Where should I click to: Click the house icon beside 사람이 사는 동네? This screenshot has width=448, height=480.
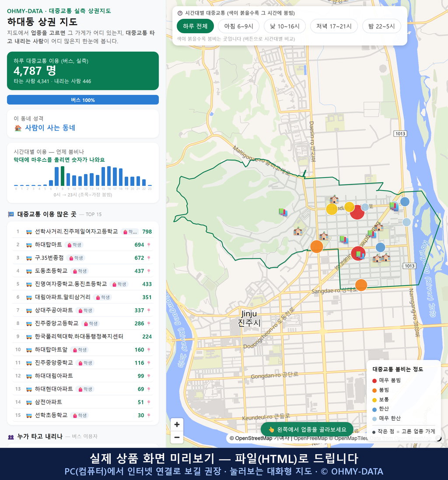tap(18, 128)
